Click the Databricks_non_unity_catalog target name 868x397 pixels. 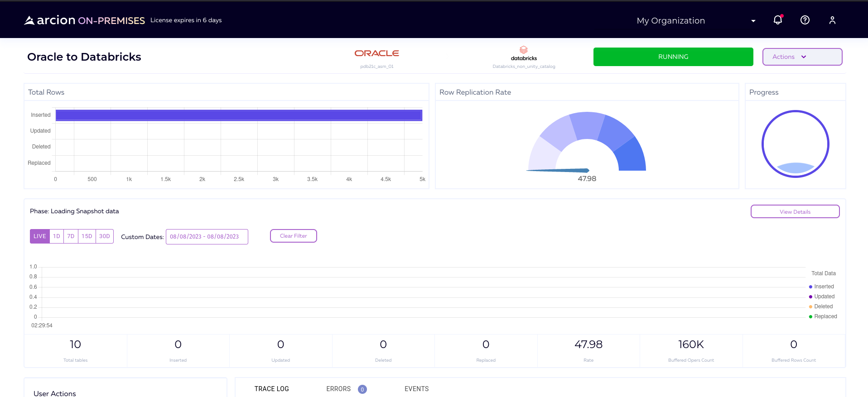[x=524, y=67]
